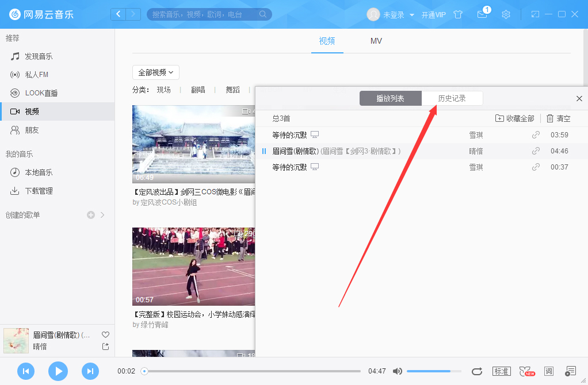Expand the 创建的歌单 section
588x385 pixels.
(x=103, y=215)
